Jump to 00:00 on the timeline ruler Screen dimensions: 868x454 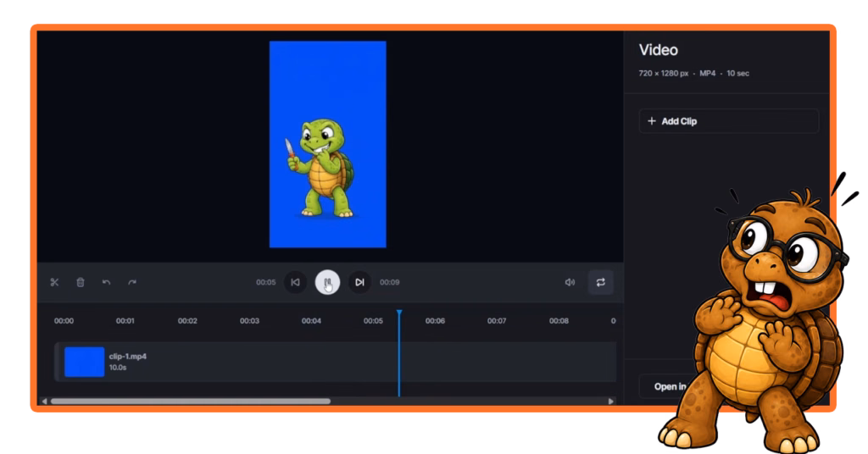[x=64, y=321]
